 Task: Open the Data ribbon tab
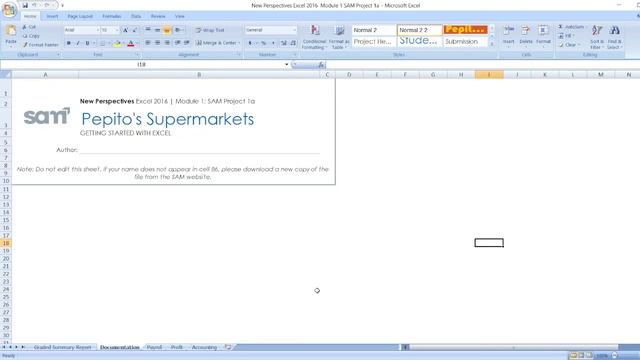pos(136,16)
